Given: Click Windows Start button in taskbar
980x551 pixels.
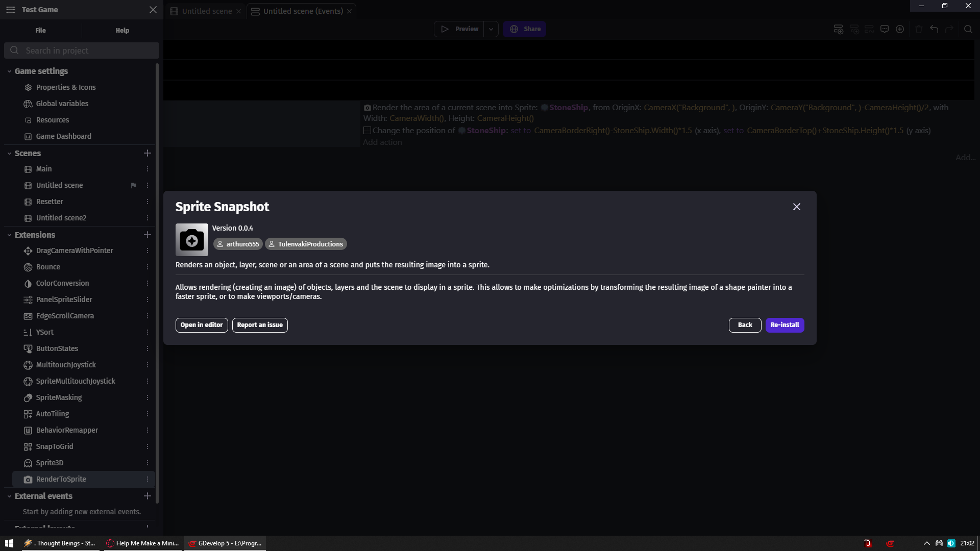Looking at the screenshot, I should click(9, 543).
